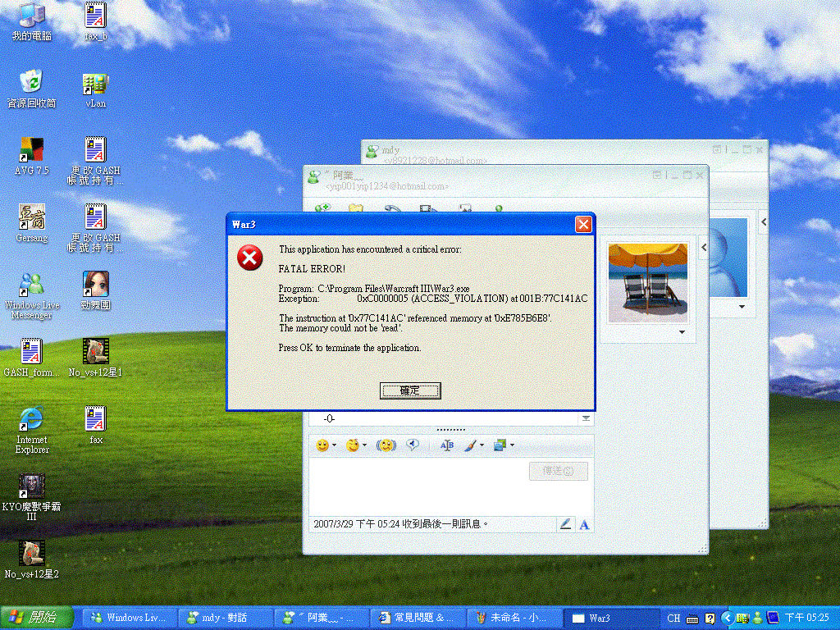Switch to 阿業 taskbar button
The image size is (840, 630).
click(x=322, y=618)
